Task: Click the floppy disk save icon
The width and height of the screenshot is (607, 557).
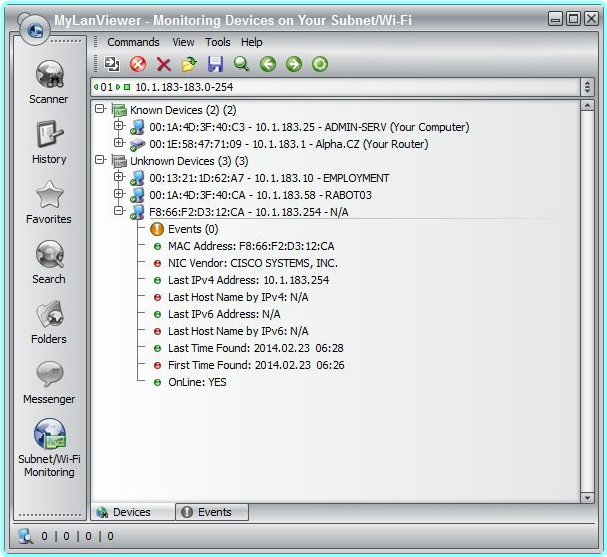Action: (215, 64)
